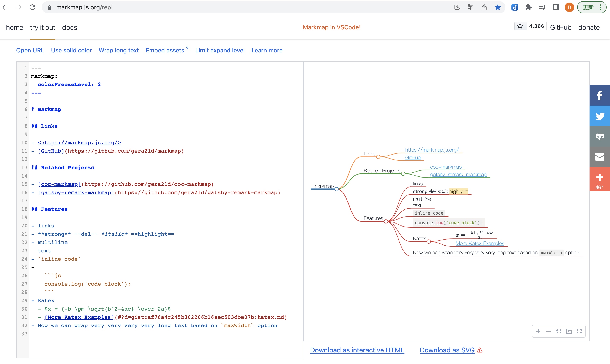Viewport: 610px width, 364px height.
Task: Click Download as interactive HTML link
Action: (x=357, y=350)
